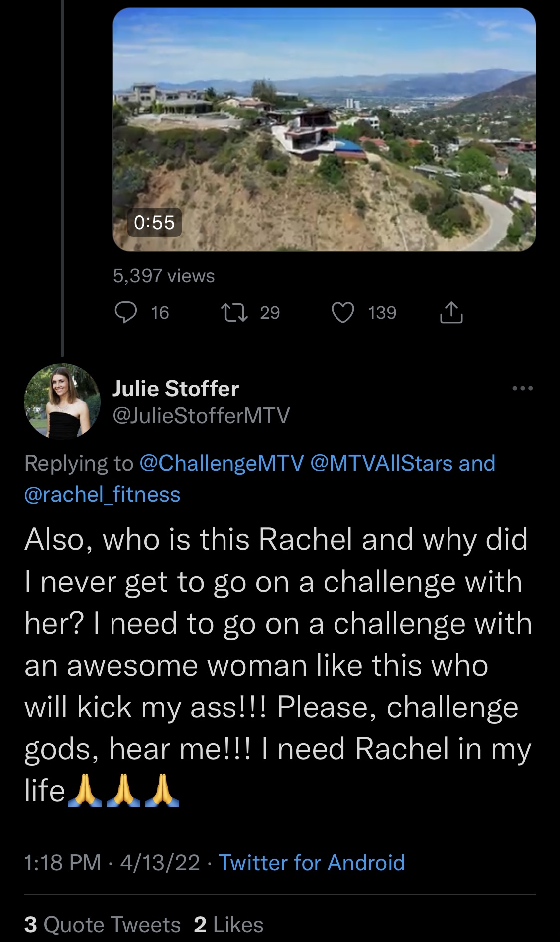Open the share icon for the video tweet
Viewport: 560px width, 942px height.
coord(451,313)
